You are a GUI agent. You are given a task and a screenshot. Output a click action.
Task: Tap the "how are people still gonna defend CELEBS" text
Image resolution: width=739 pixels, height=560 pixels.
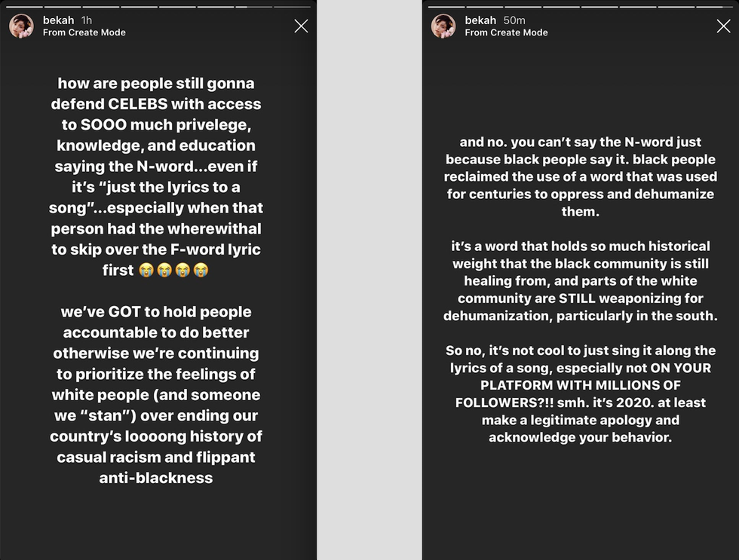tap(156, 166)
